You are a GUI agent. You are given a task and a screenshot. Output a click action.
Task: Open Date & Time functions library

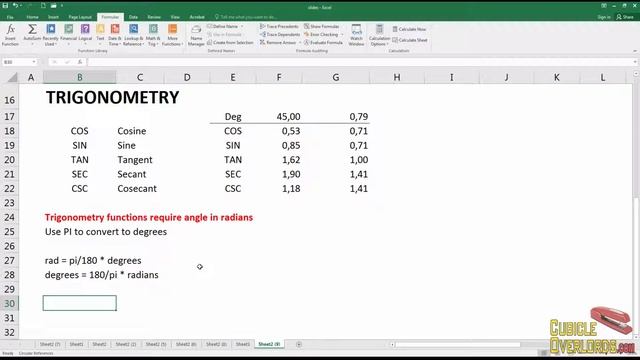click(x=115, y=35)
